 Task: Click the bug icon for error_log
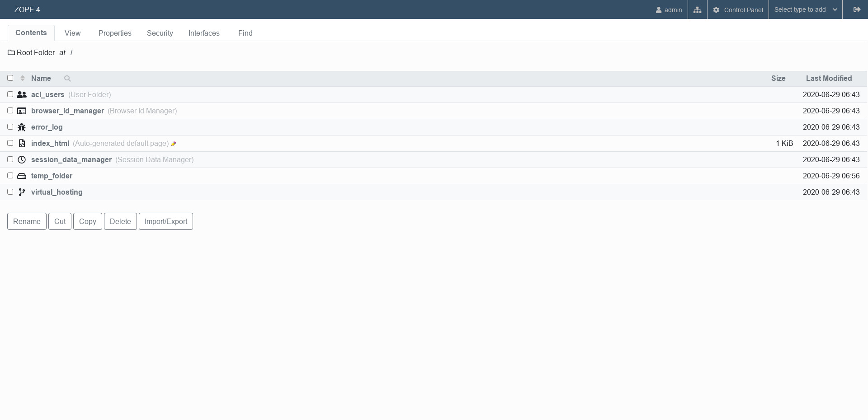coord(22,127)
